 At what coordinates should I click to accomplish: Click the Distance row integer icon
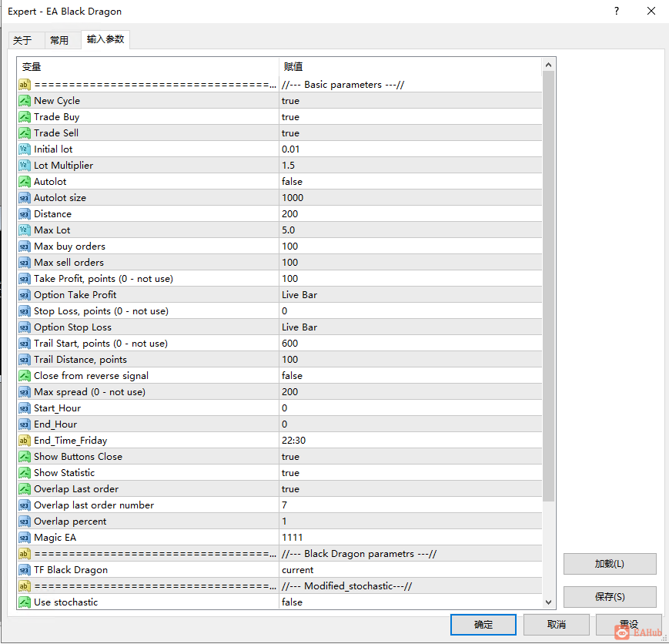[25, 214]
